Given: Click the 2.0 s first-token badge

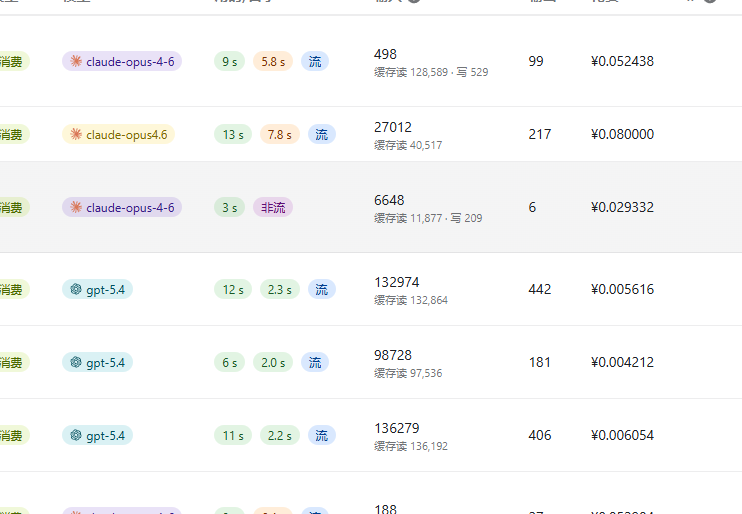Looking at the screenshot, I should pyautogui.click(x=273, y=363).
